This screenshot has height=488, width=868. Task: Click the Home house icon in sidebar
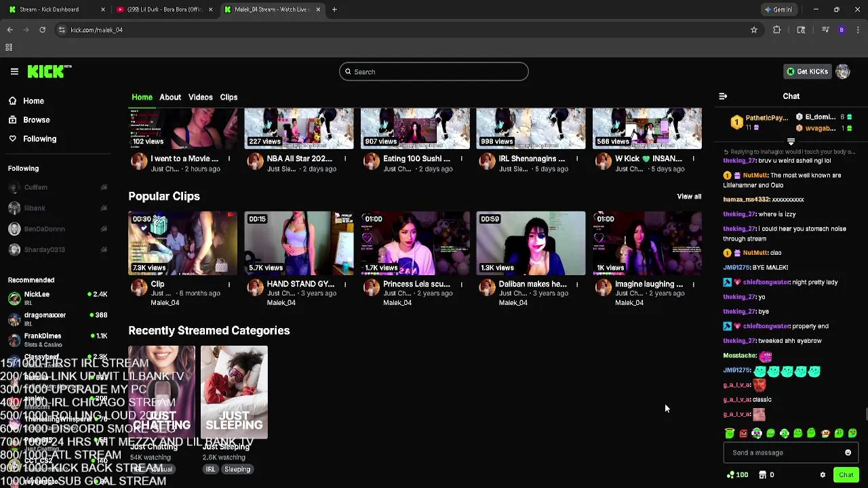(x=12, y=101)
